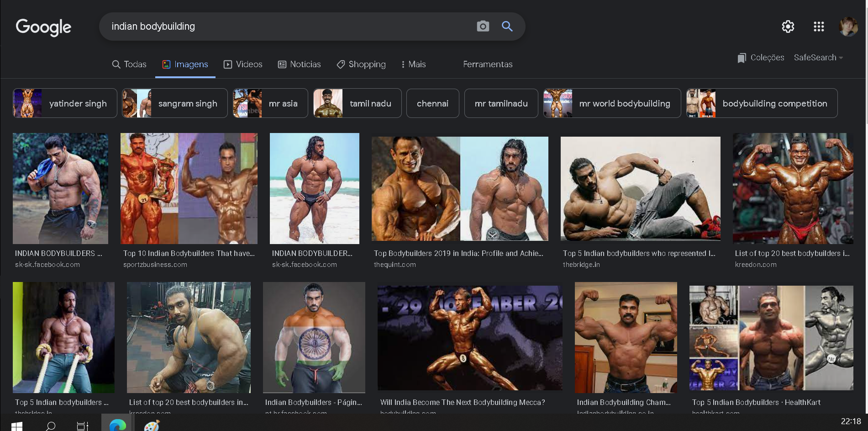Viewport: 868px width, 431px height.
Task: Filter by mr world bodybuilding chip
Action: point(612,103)
